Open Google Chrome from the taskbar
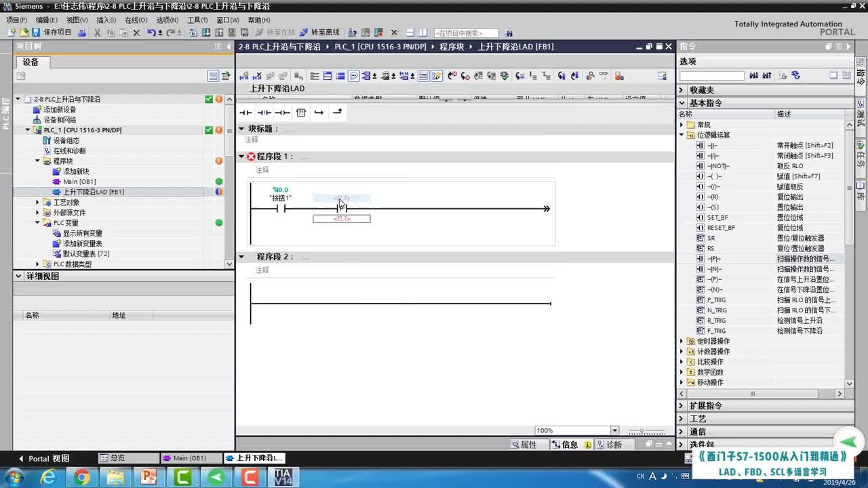 pyautogui.click(x=82, y=477)
